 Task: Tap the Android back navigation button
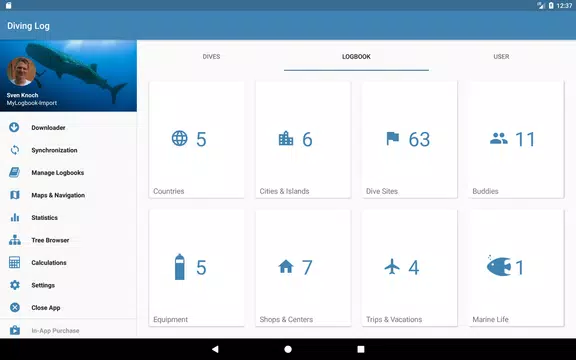click(x=215, y=349)
